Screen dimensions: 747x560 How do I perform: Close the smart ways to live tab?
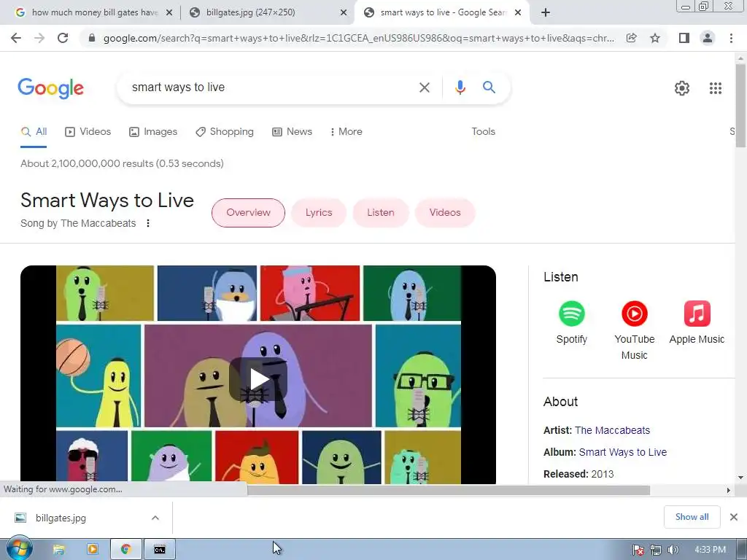[x=518, y=13]
